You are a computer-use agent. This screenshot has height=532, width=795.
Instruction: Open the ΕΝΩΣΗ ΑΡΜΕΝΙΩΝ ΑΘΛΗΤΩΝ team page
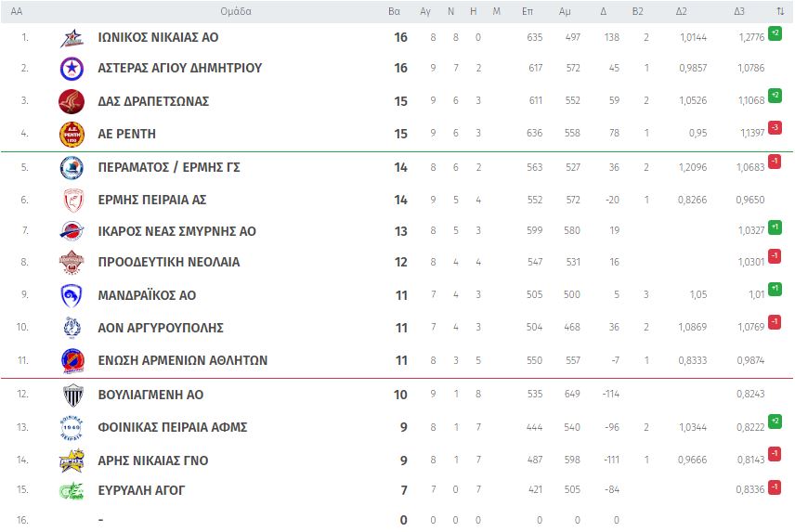point(182,360)
